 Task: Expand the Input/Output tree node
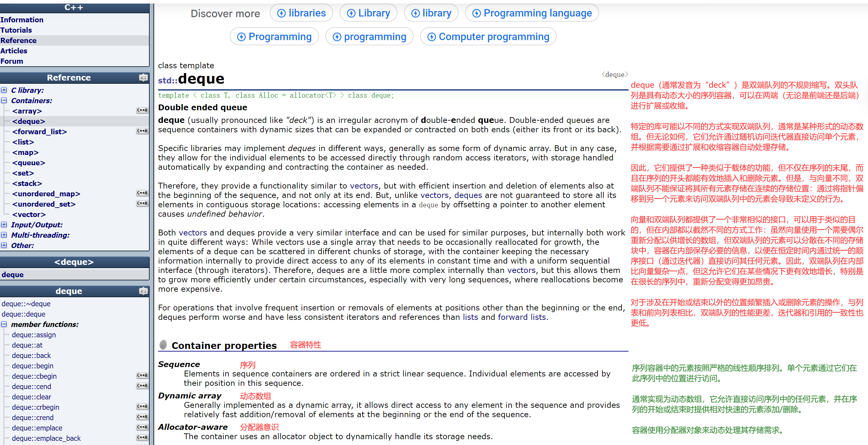[4, 224]
